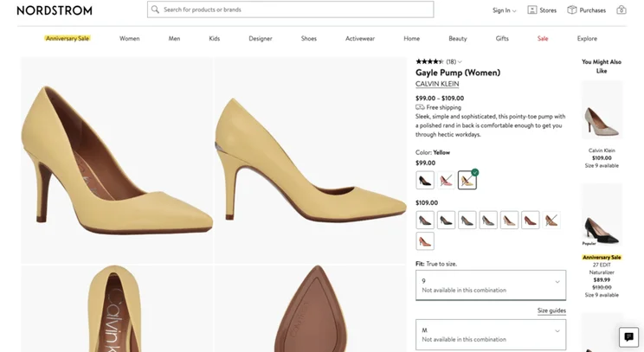Expand the Sign In dropdown
644x352 pixels.
[x=505, y=10]
